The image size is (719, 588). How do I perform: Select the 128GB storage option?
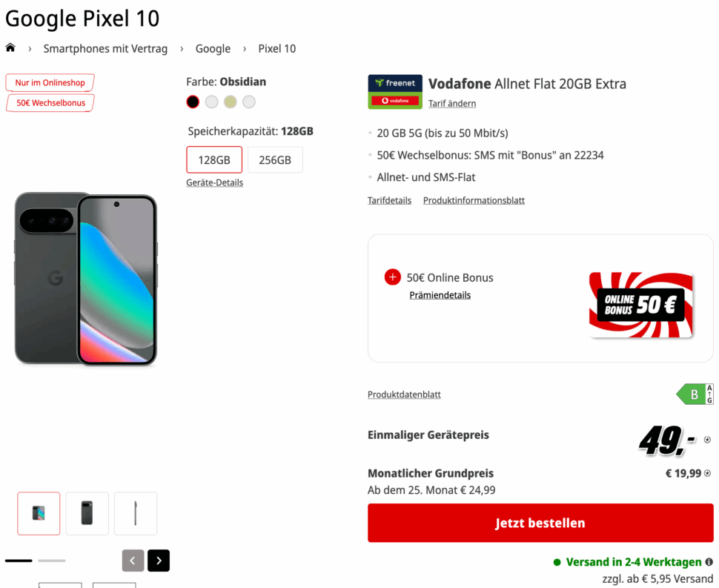[x=214, y=159]
